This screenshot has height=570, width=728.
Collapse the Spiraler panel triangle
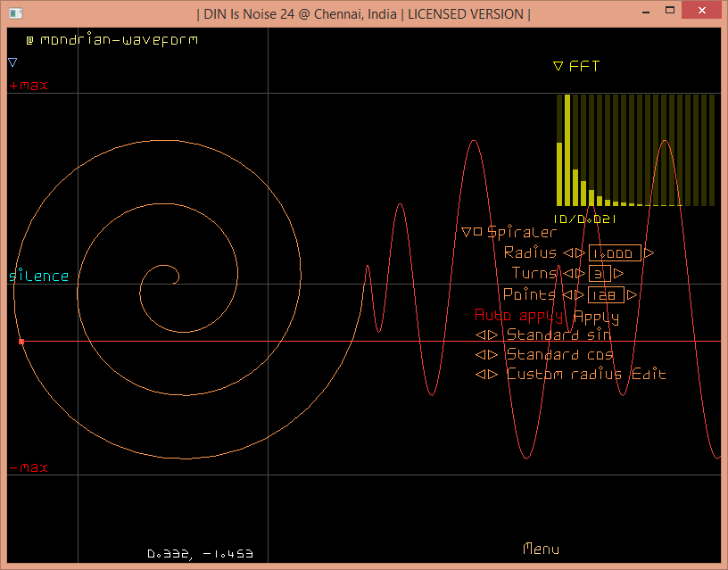click(466, 232)
